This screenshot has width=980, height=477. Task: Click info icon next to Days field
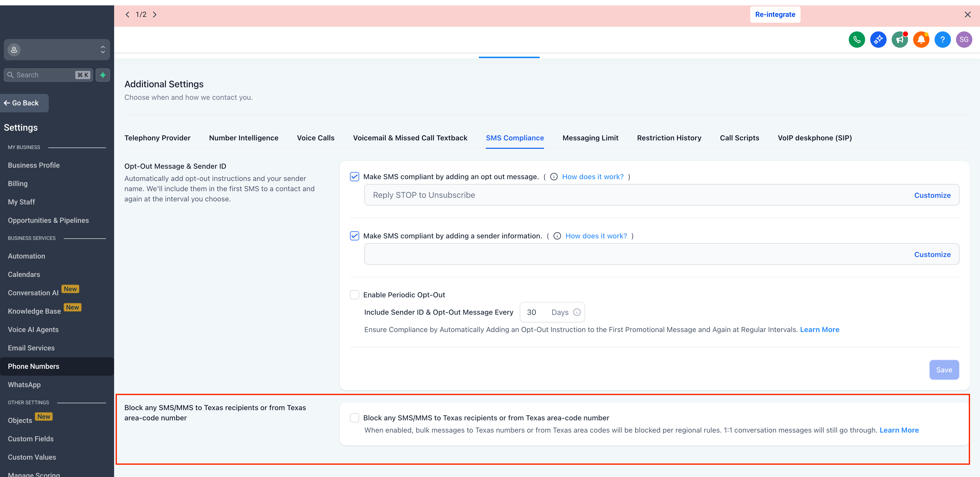pyautogui.click(x=577, y=312)
